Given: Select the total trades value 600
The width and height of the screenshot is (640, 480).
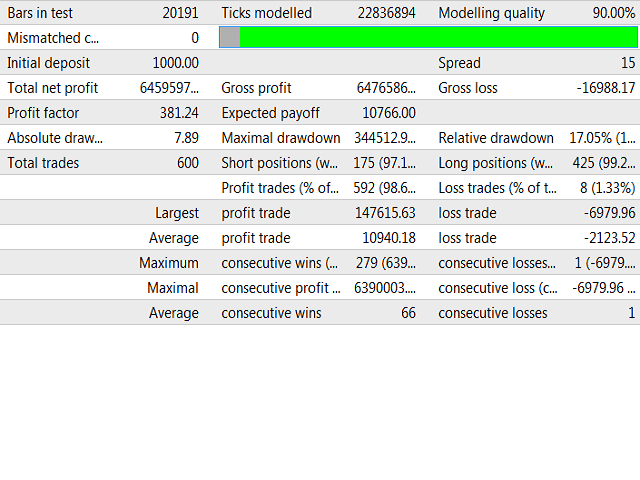Looking at the screenshot, I should tap(188, 163).
